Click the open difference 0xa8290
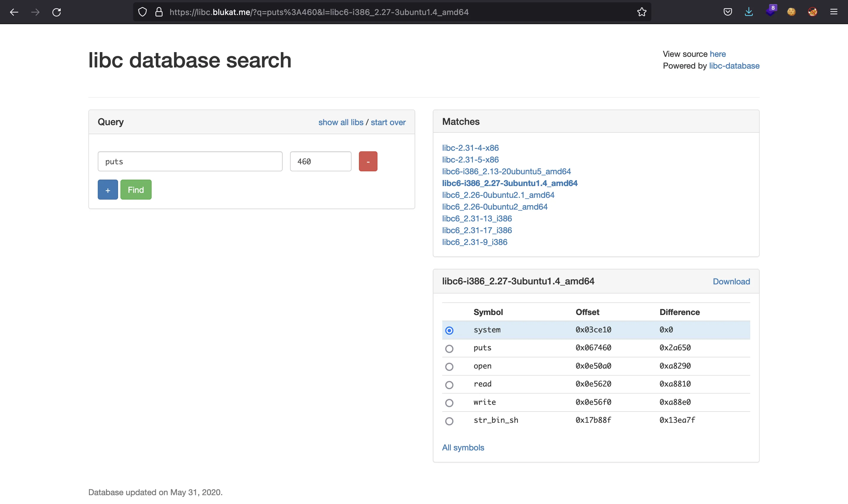This screenshot has width=848, height=504. pyautogui.click(x=675, y=366)
